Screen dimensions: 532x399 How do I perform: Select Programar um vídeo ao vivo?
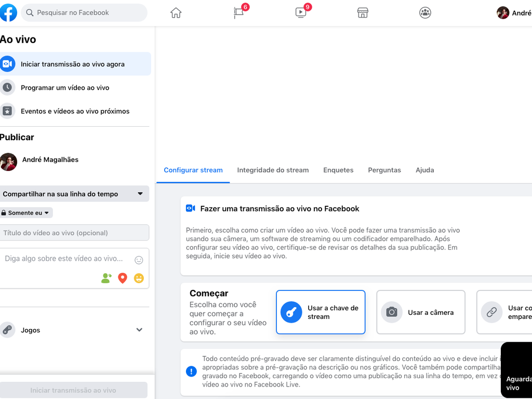[x=75, y=87]
